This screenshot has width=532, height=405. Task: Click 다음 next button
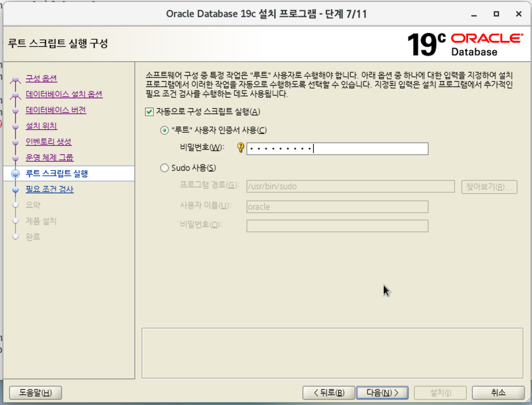(382, 393)
